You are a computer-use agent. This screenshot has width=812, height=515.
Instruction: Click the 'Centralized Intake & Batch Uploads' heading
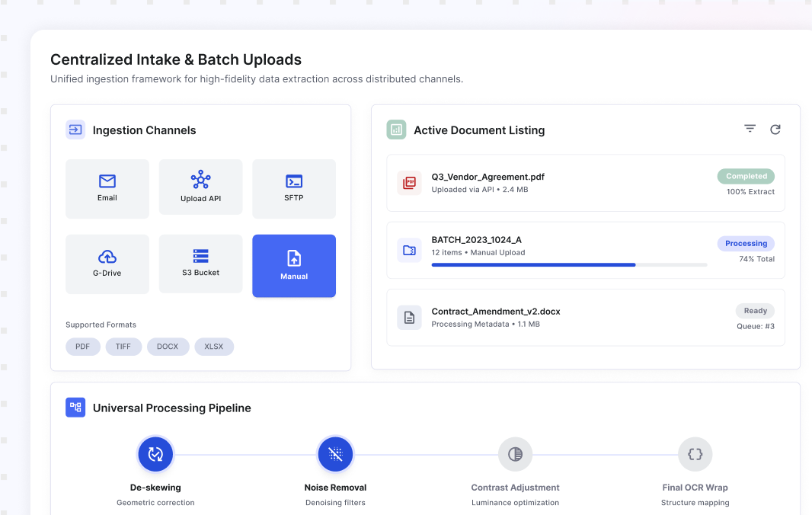pyautogui.click(x=175, y=59)
